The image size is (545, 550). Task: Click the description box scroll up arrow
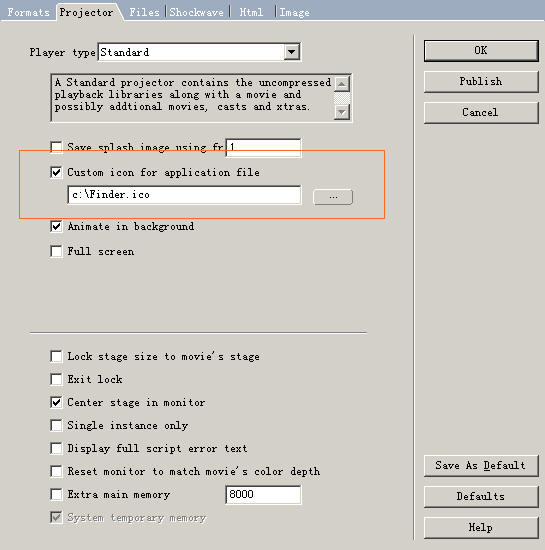[x=342, y=84]
